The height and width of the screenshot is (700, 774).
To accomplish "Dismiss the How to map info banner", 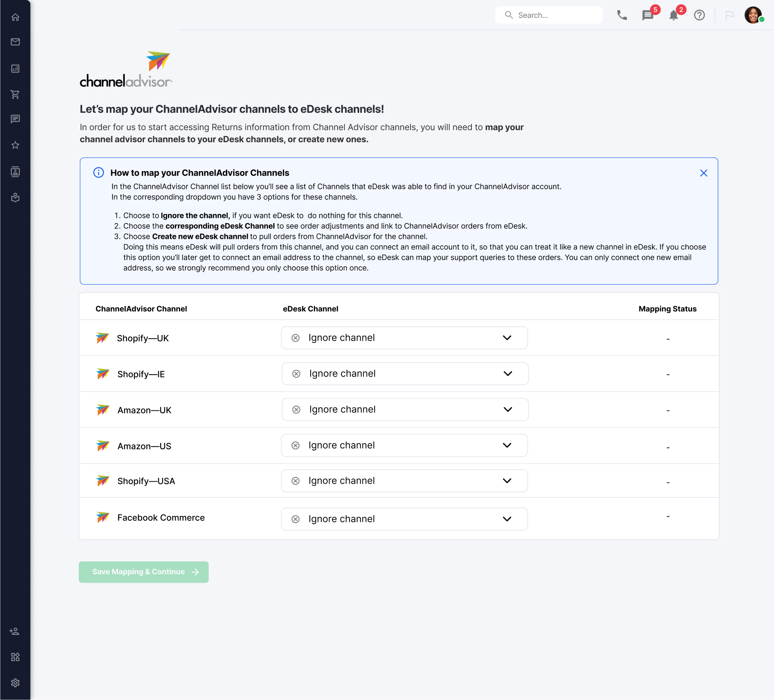I will tap(703, 173).
